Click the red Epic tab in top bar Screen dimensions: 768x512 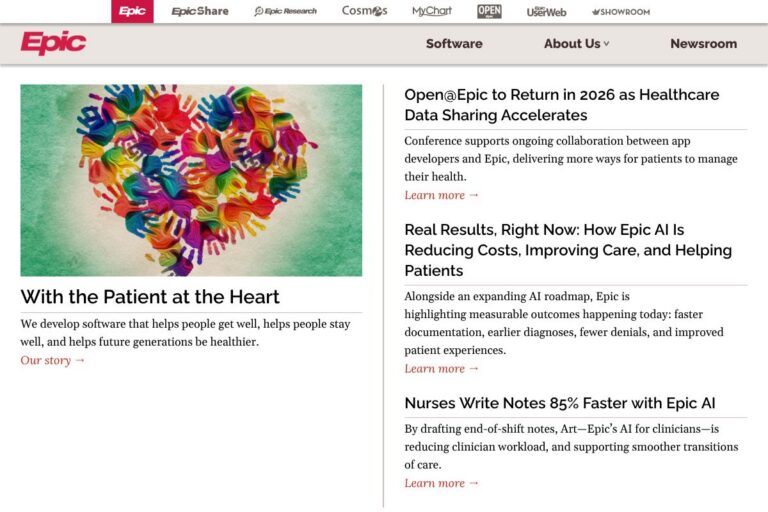pos(132,11)
